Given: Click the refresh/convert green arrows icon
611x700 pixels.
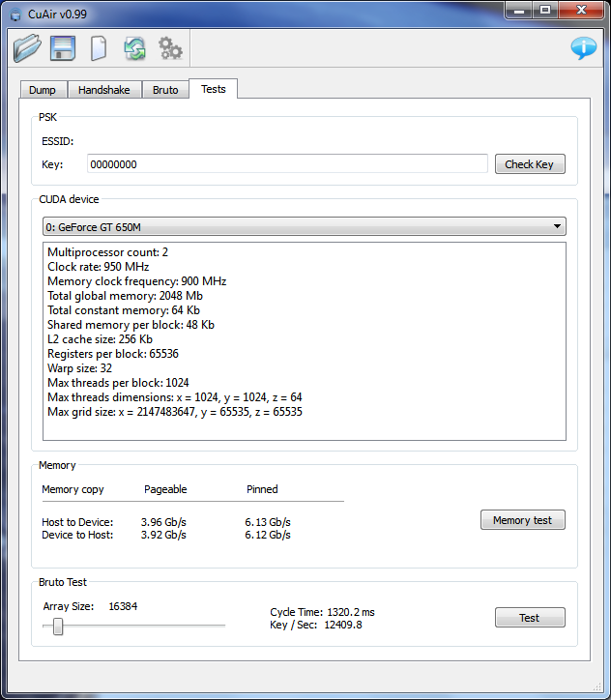Looking at the screenshot, I should 134,48.
